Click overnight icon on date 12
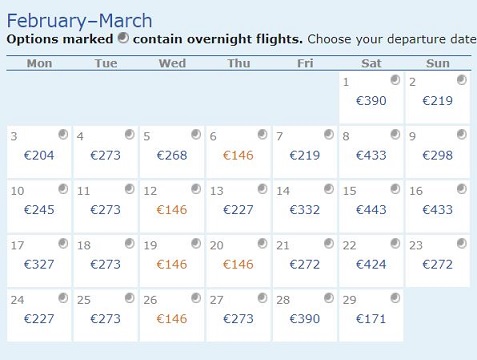The image size is (477, 360). 196,189
